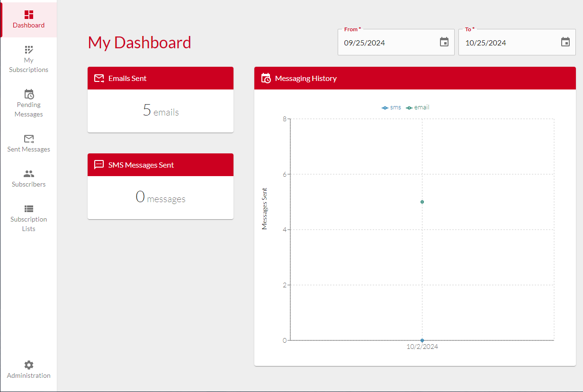
Task: Open the Subscribers label in sidebar
Action: click(29, 184)
